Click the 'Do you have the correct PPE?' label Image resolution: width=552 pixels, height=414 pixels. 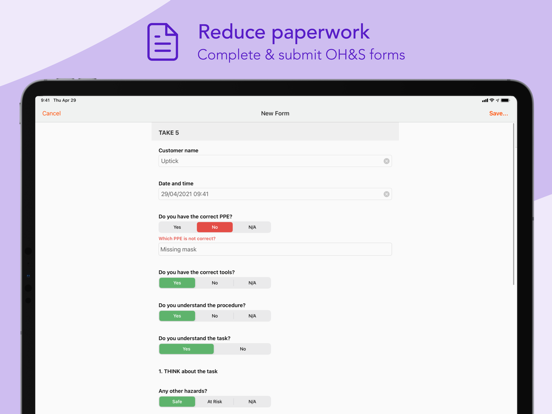pyautogui.click(x=195, y=217)
